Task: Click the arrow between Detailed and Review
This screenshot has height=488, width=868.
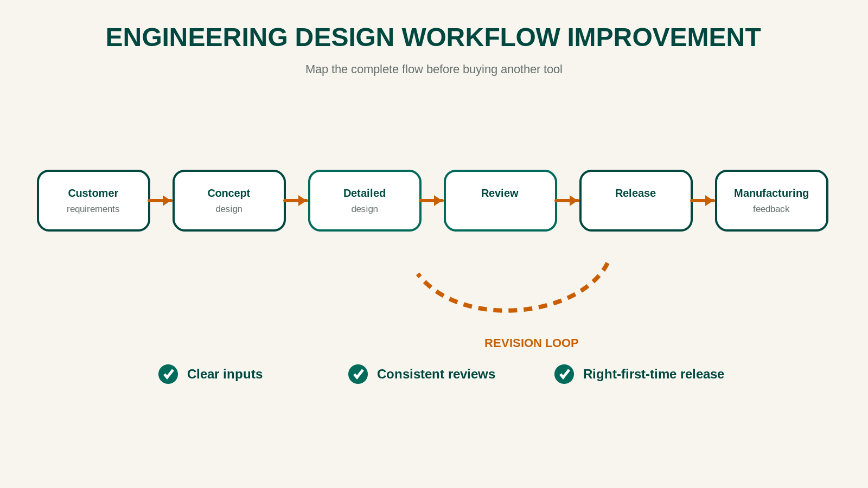Action: coord(431,201)
